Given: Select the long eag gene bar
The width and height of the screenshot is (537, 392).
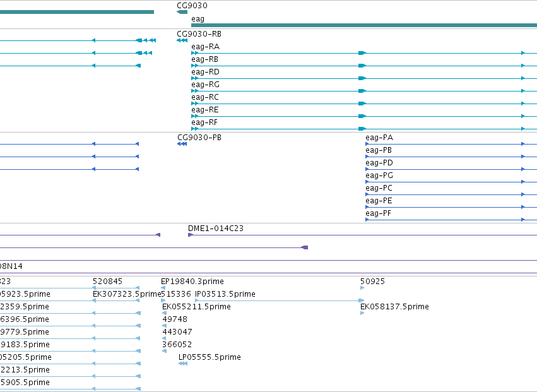Looking at the screenshot, I should pyautogui.click(x=364, y=25).
